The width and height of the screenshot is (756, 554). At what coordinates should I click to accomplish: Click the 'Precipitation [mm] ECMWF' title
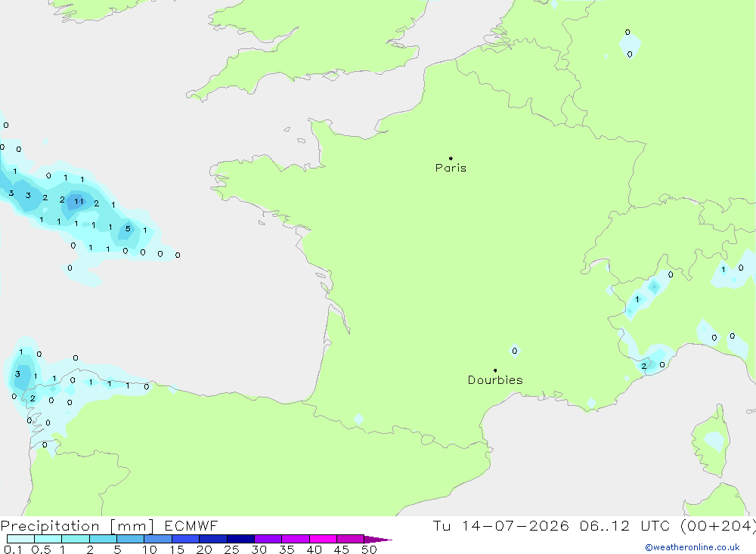[110, 526]
